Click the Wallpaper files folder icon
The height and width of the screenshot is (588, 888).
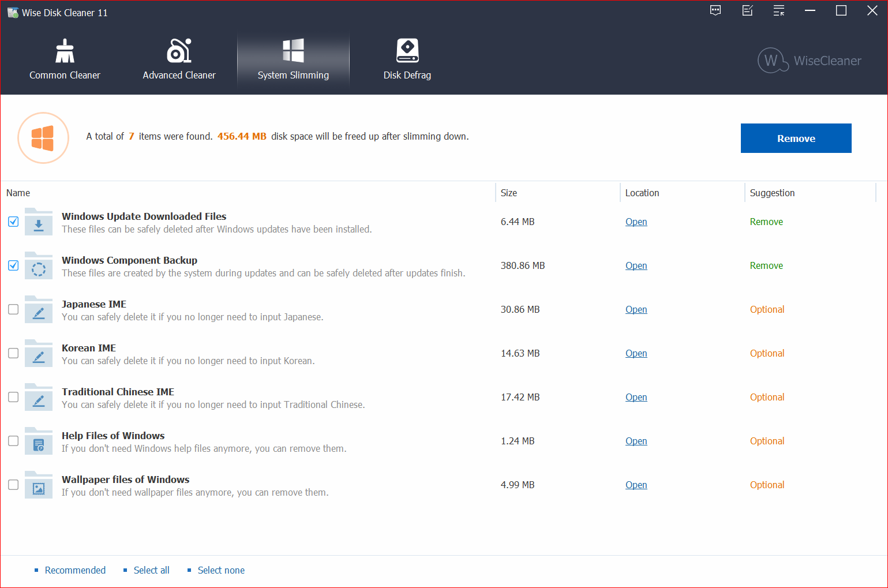click(x=39, y=485)
